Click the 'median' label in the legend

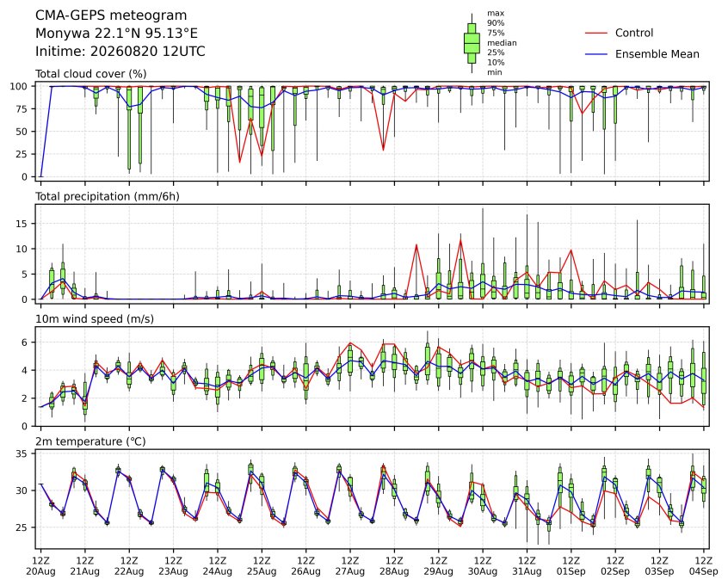(502, 43)
